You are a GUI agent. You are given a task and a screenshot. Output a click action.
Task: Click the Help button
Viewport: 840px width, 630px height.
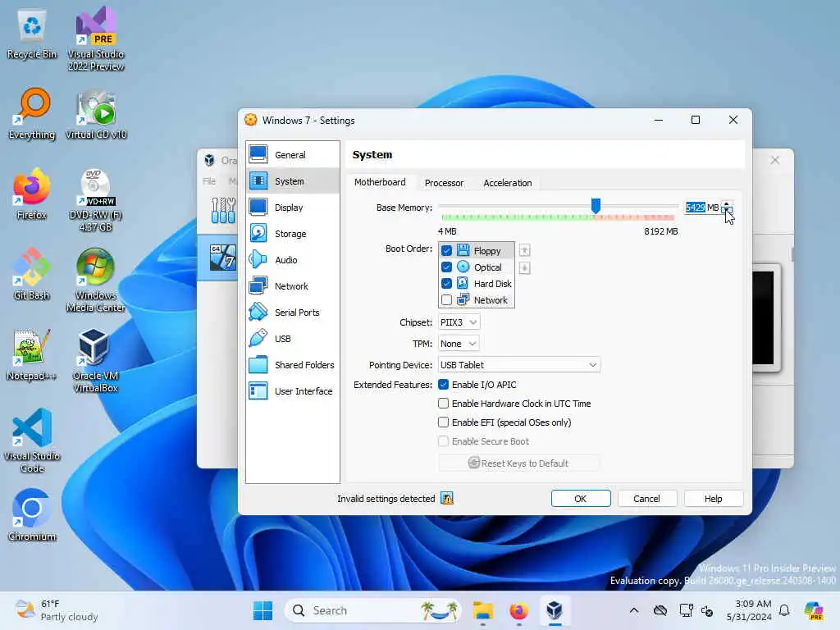[713, 499]
